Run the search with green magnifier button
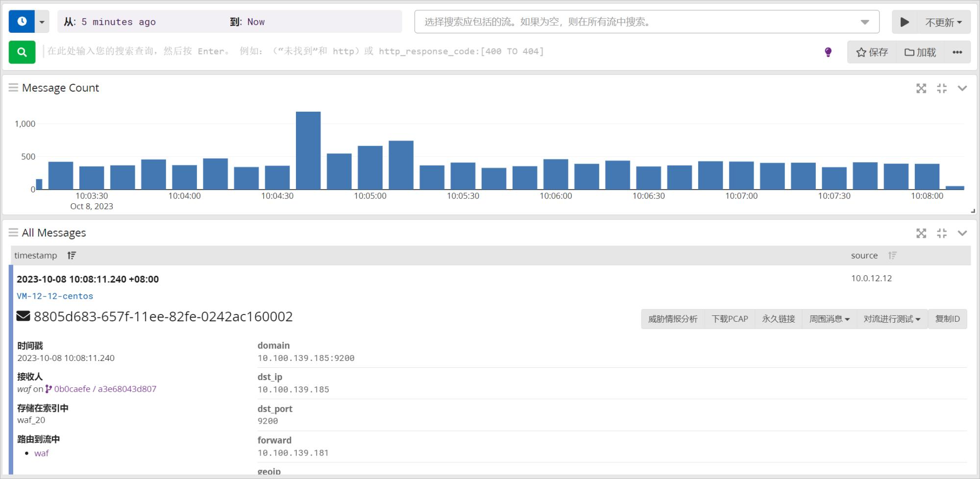The height and width of the screenshot is (479, 980). [22, 52]
